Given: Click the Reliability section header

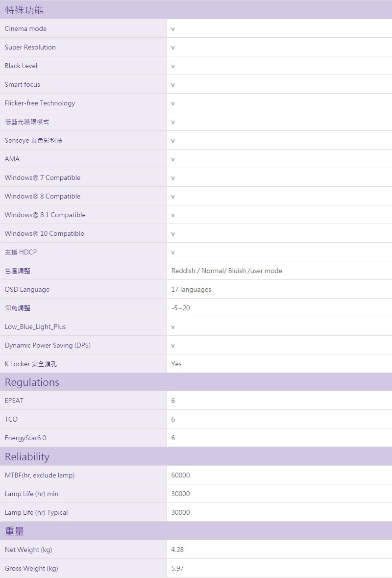Looking at the screenshot, I should click(27, 457).
